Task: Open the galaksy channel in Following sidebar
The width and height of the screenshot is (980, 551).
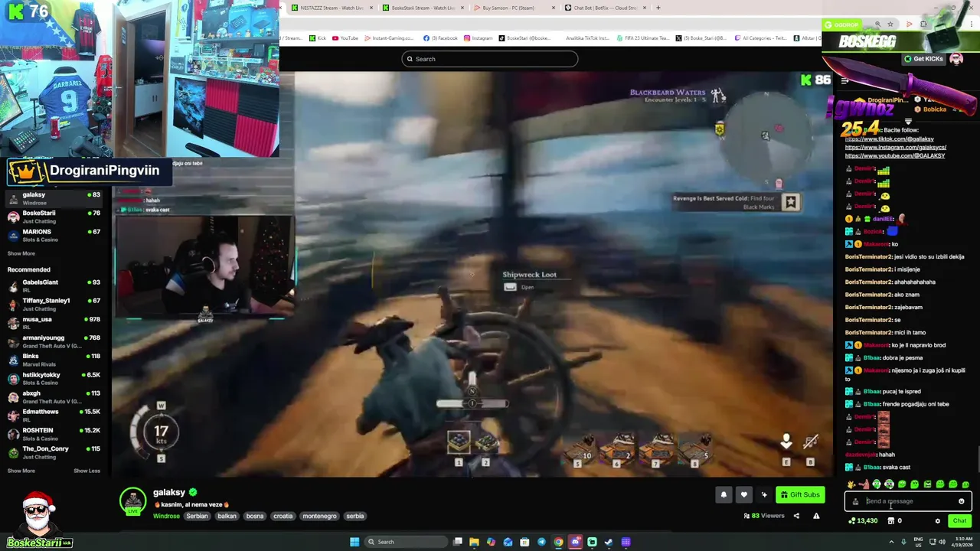Action: click(x=54, y=198)
